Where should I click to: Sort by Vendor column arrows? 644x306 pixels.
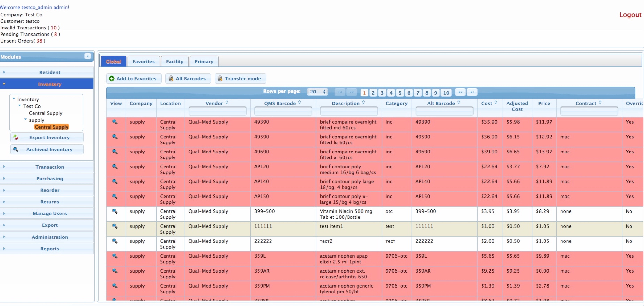[227, 103]
